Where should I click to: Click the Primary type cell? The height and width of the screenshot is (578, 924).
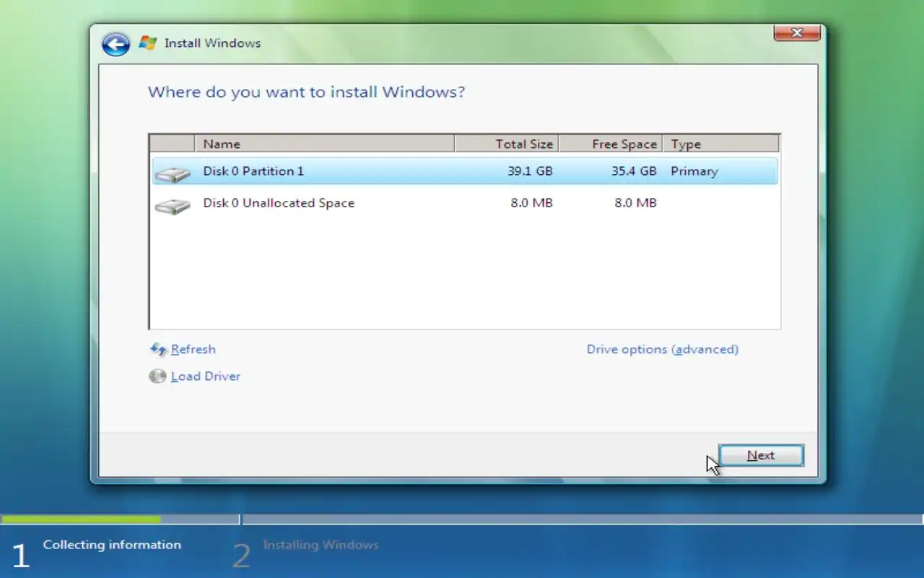(694, 171)
